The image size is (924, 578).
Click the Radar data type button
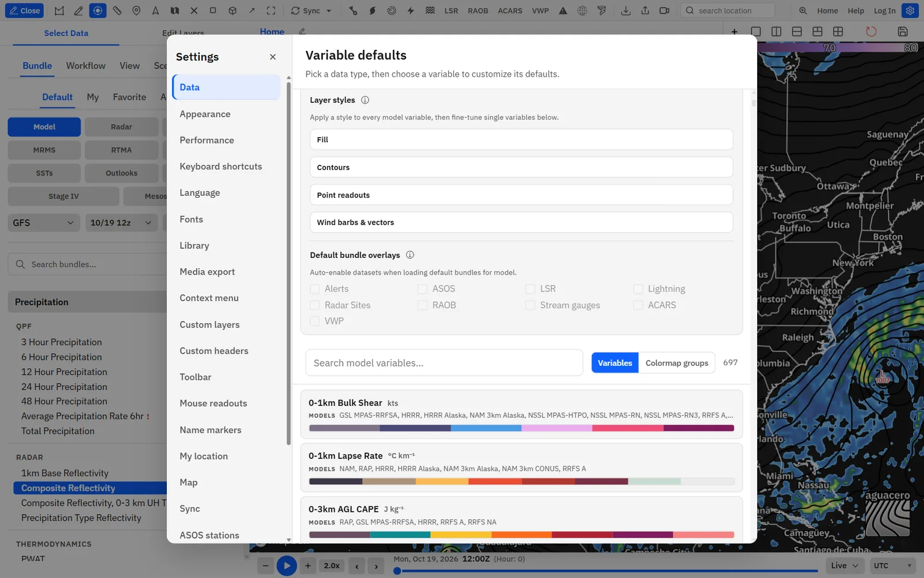[x=121, y=127]
